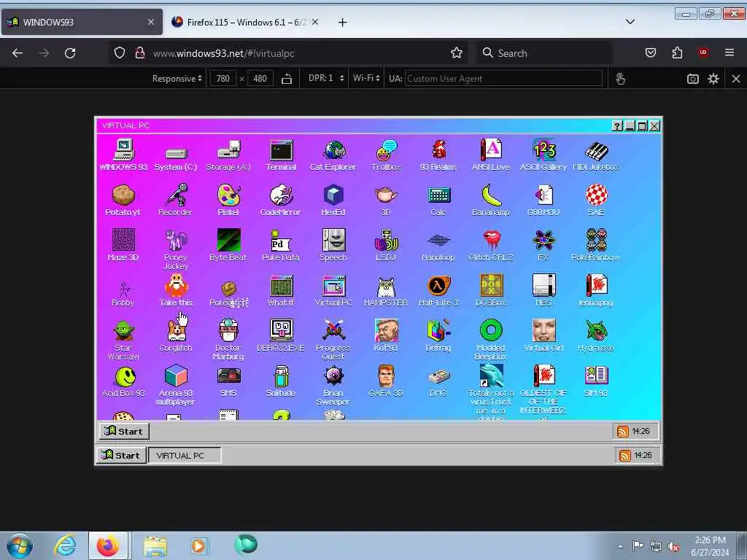Open the Wi-Fi throttling dropdown
This screenshot has width=747, height=560.
[366, 78]
